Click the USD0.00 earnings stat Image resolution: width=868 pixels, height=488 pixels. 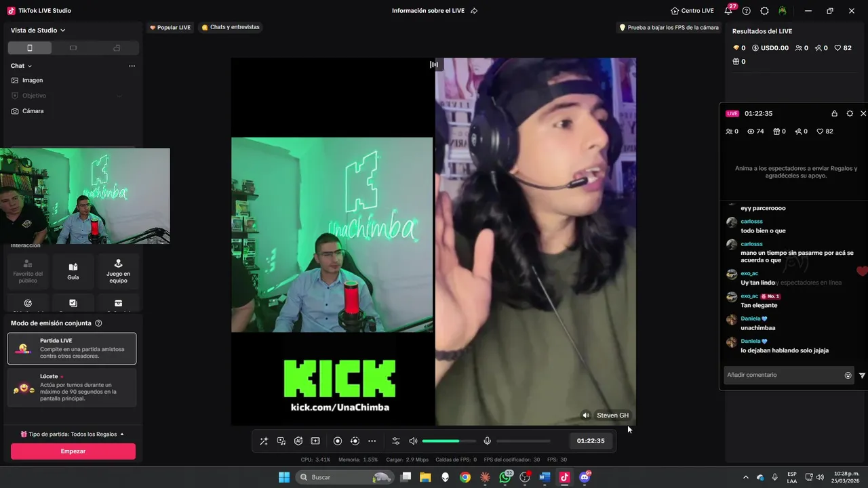point(770,48)
